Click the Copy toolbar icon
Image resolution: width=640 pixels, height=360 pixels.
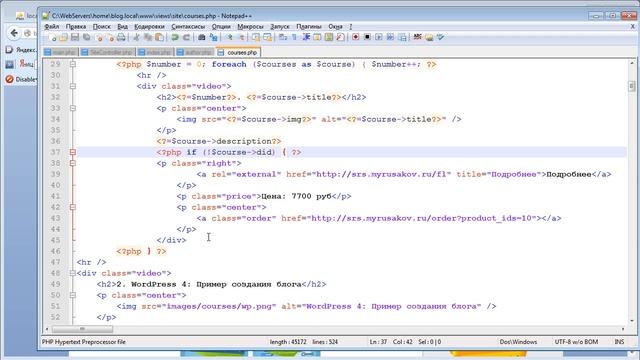tap(148, 38)
